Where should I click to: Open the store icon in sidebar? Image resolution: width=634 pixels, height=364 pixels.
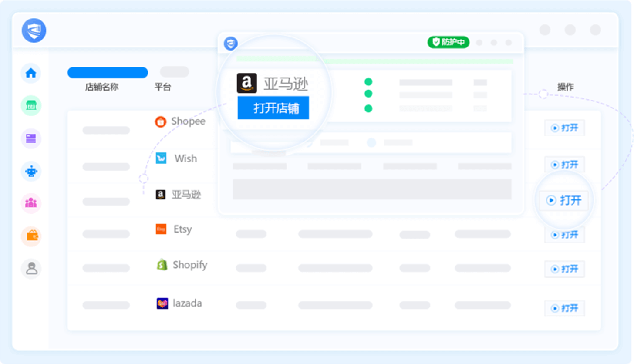pyautogui.click(x=31, y=106)
